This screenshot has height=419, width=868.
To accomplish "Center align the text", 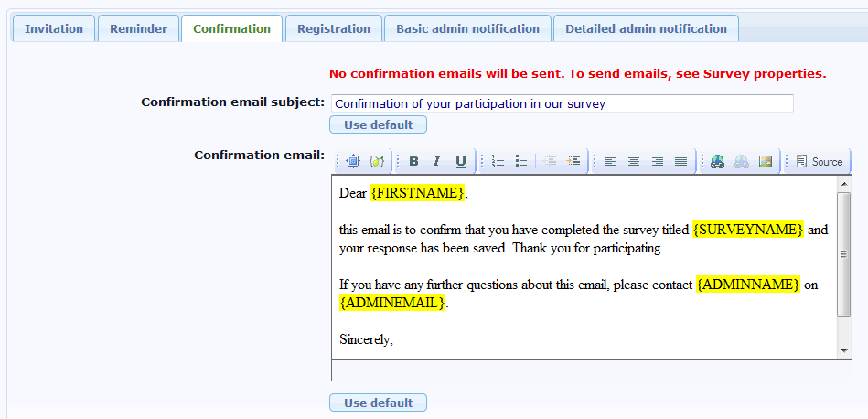I will coord(634,161).
